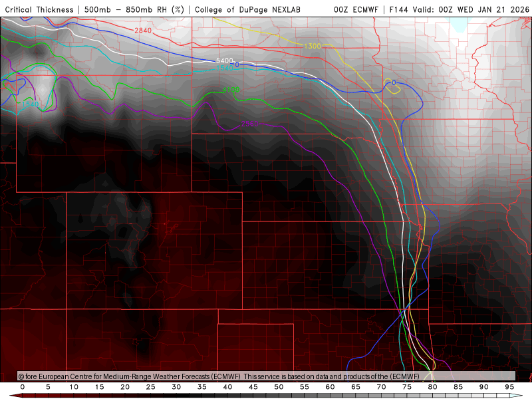Image resolution: width=532 pixels, height=399 pixels.
Task: Click the ECMWF copyright notice text
Action: tap(219, 376)
